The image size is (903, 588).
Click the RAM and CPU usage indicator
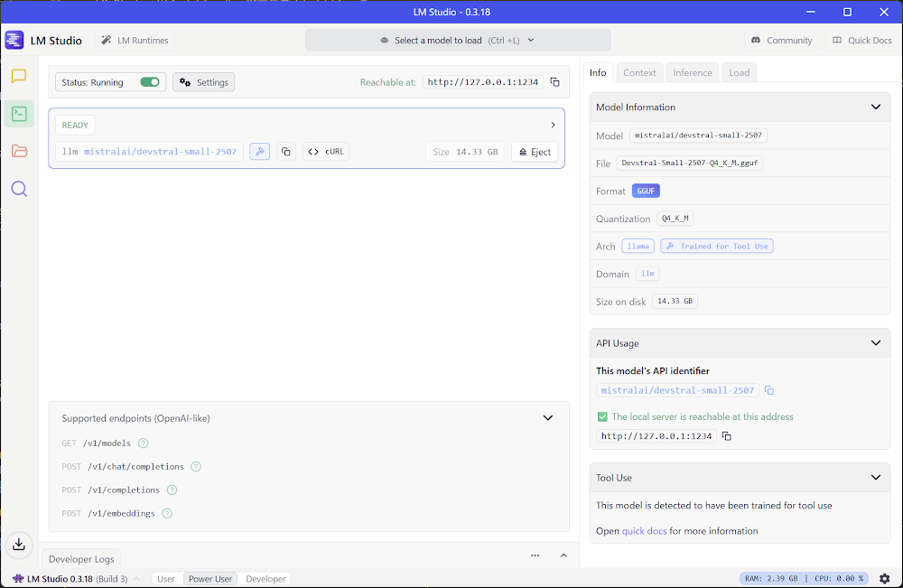804,578
